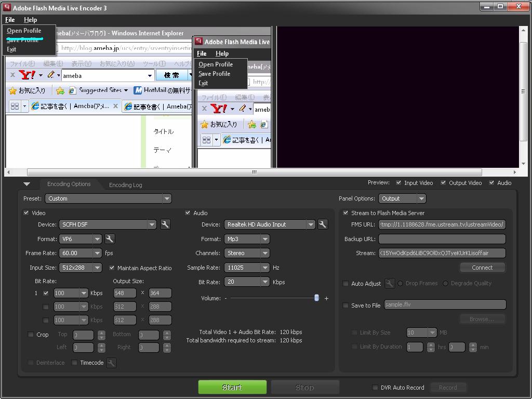532x399 pixels.
Task: Open video device settings wrench
Action: point(165,224)
